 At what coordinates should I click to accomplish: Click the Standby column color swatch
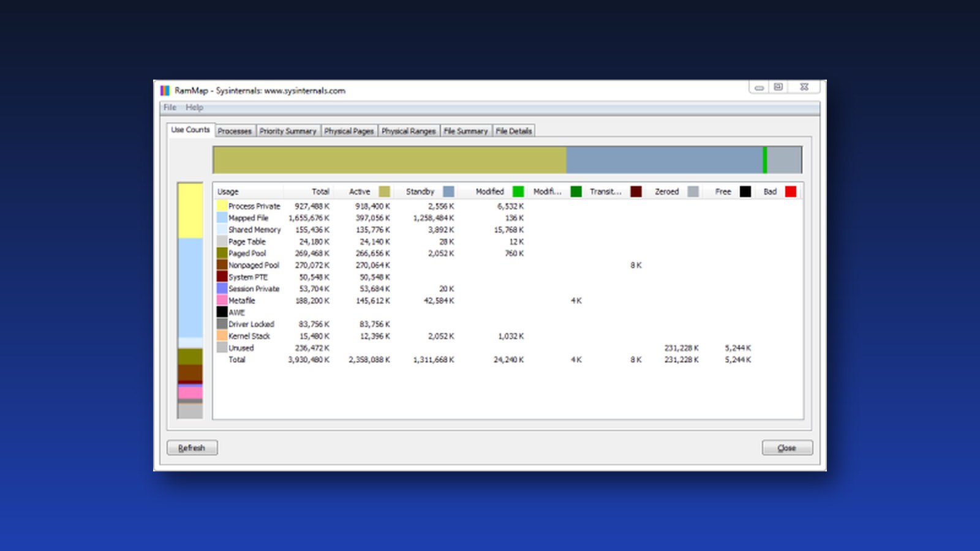point(448,192)
